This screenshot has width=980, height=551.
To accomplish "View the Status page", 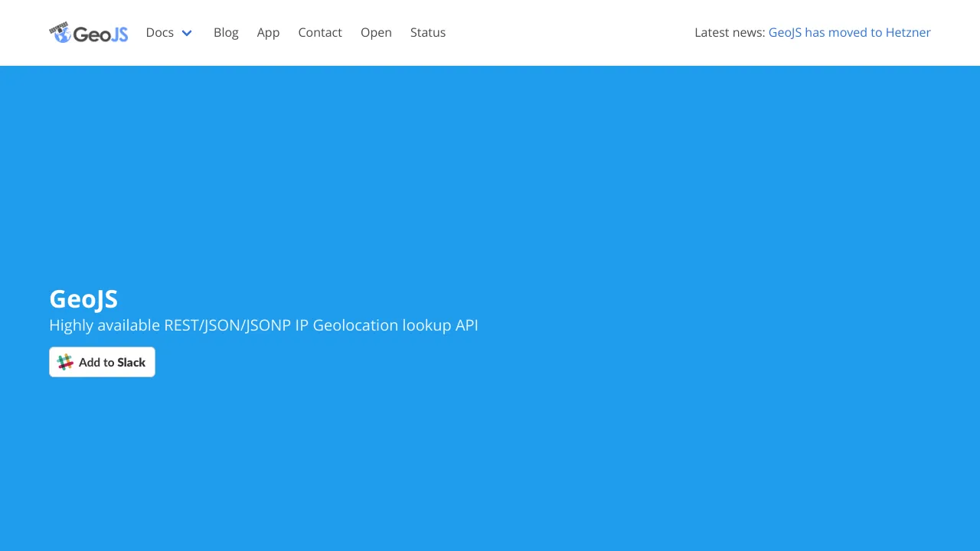I will click(x=428, y=32).
